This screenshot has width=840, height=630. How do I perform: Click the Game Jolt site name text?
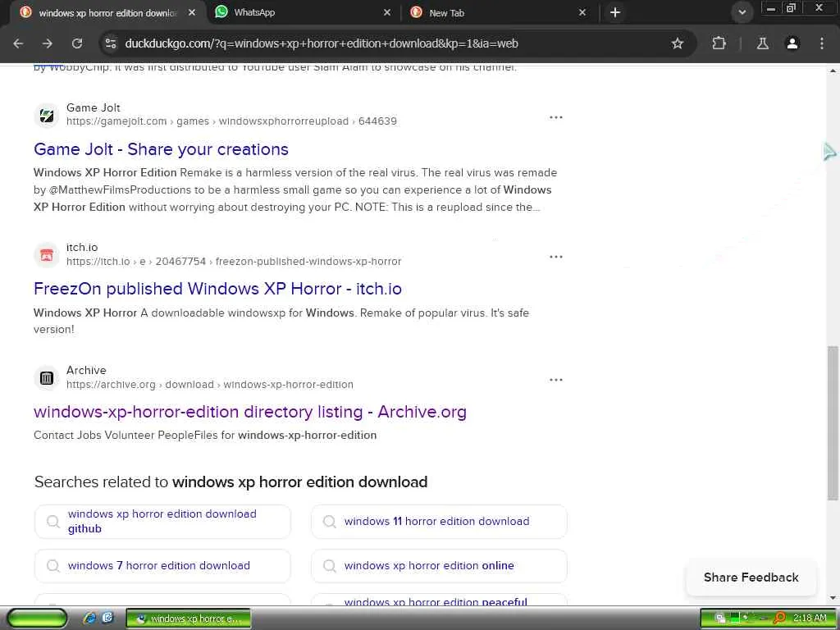pyautogui.click(x=94, y=107)
